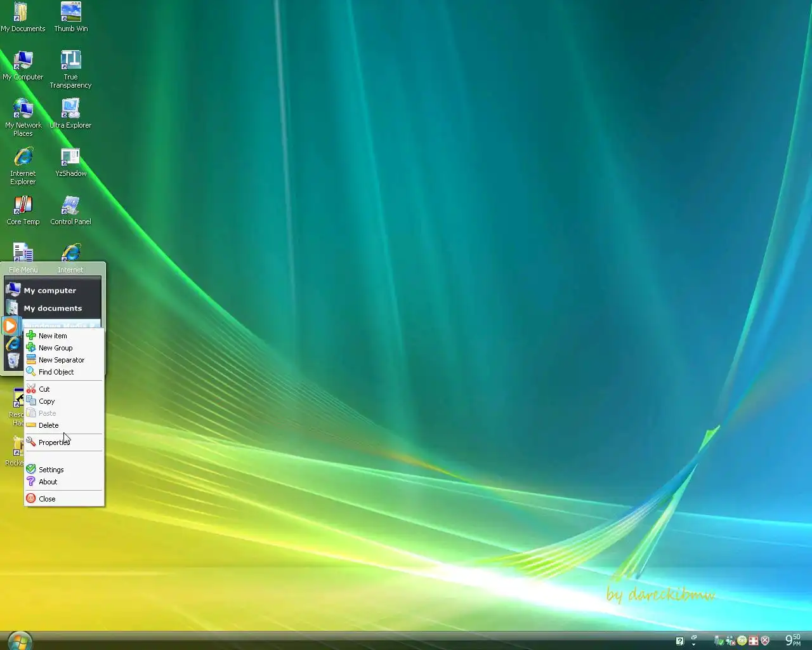Click Copy in the context menu
This screenshot has width=812, height=650.
64,401
